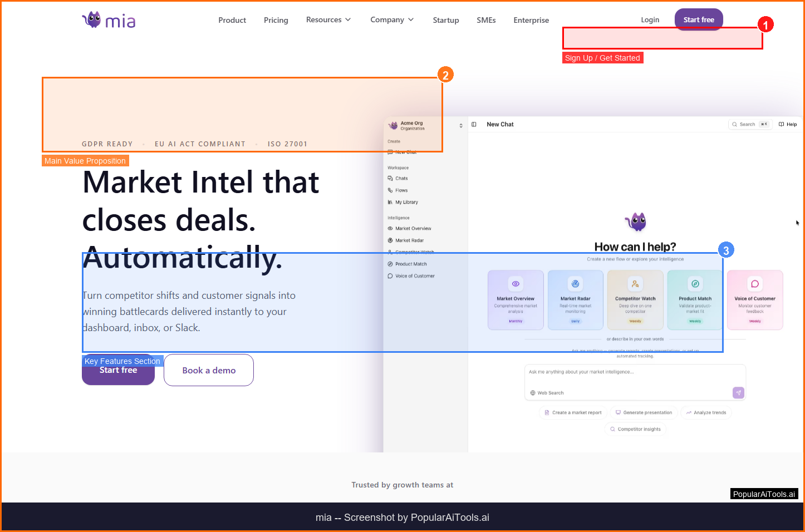The image size is (805, 532).
Task: Open the Market Radar card icon
Action: click(575, 284)
